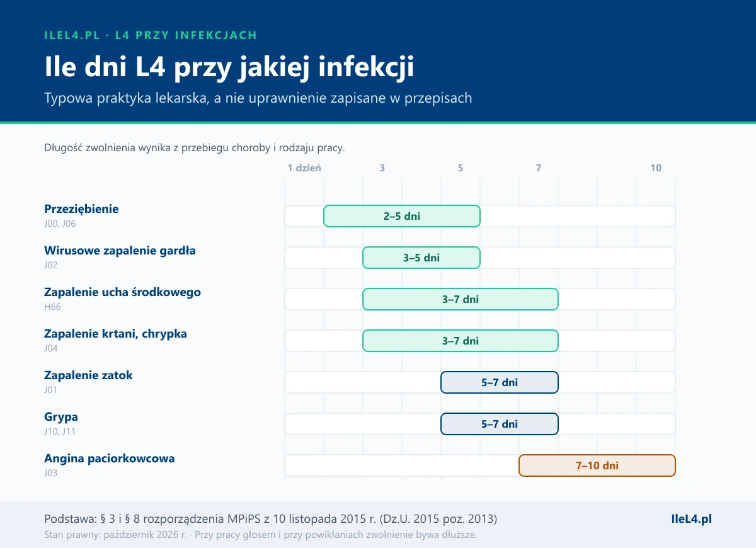Click the footer text starting with Podstawa: § 3 i § 8

[271, 520]
